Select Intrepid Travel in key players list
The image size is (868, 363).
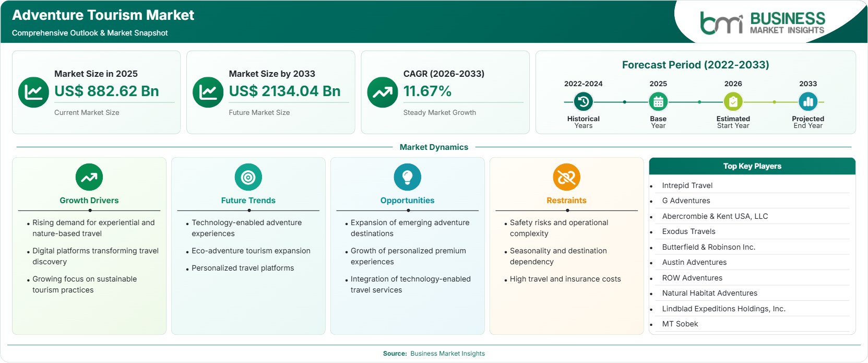point(687,185)
